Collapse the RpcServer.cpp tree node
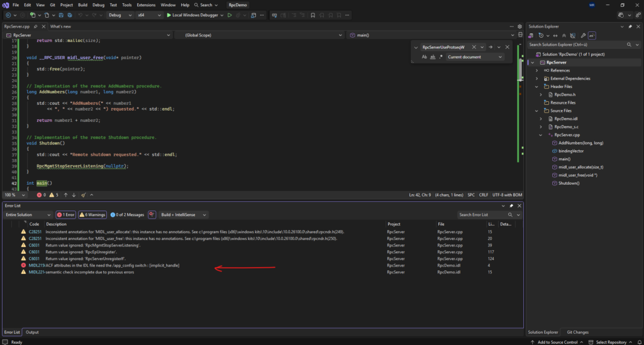 540,135
